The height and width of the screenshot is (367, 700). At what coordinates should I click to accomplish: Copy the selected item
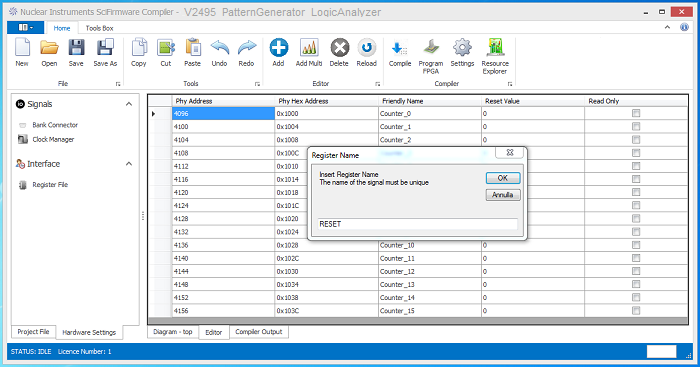[139, 53]
